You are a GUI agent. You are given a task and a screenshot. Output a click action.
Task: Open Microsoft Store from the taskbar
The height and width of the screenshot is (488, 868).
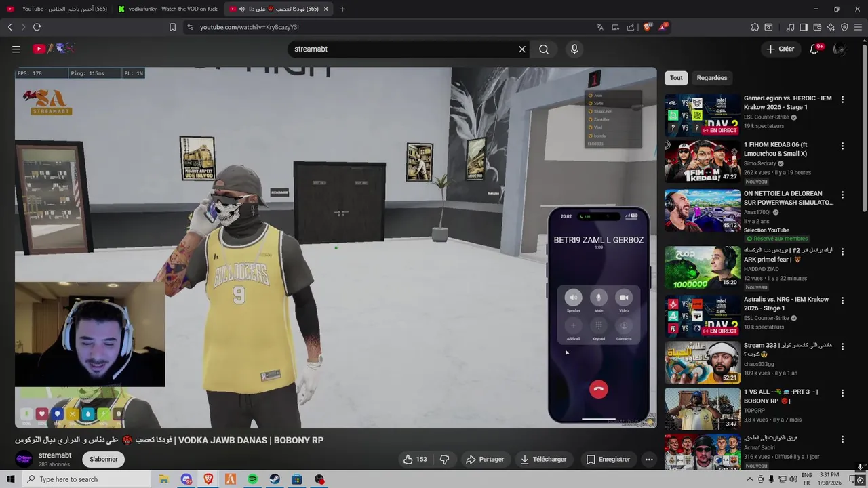point(297,479)
